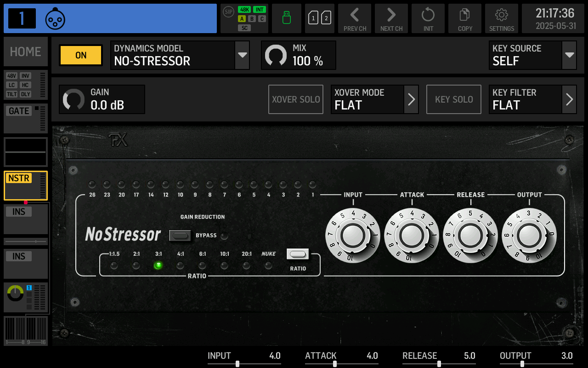Open the DYNAMICS MODEL dropdown
Viewport: 588px width, 368px height.
point(242,55)
